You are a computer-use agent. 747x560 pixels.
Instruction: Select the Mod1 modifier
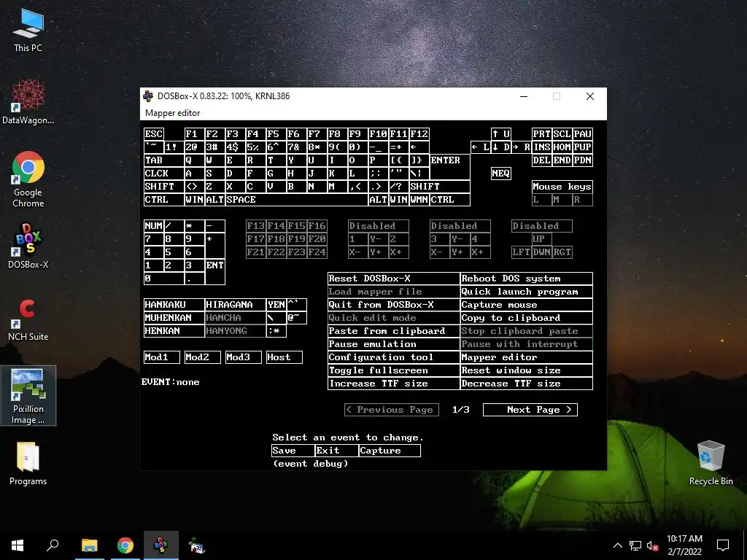click(162, 357)
